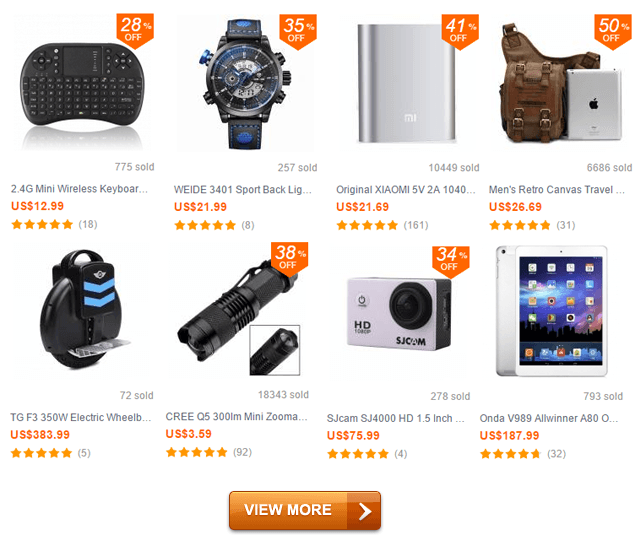Click the Original XIAOMI 5V 2A title link
635x542 pixels.
tap(406, 190)
